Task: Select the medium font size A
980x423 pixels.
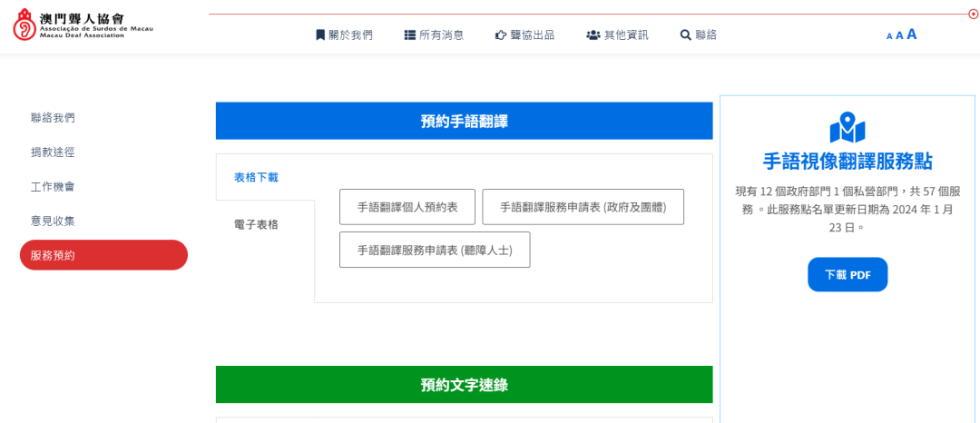Action: (x=899, y=35)
